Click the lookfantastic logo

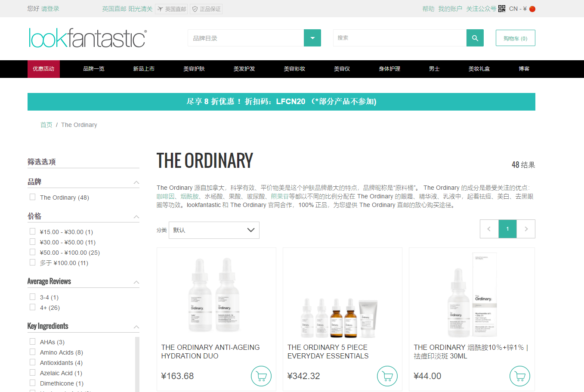pyautogui.click(x=88, y=38)
